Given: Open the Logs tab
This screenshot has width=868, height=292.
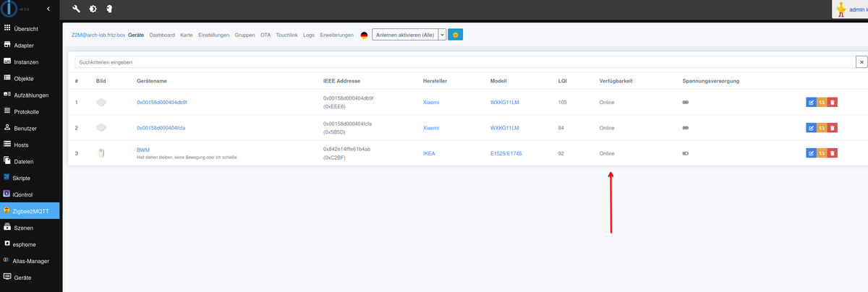Looking at the screenshot, I should 309,35.
